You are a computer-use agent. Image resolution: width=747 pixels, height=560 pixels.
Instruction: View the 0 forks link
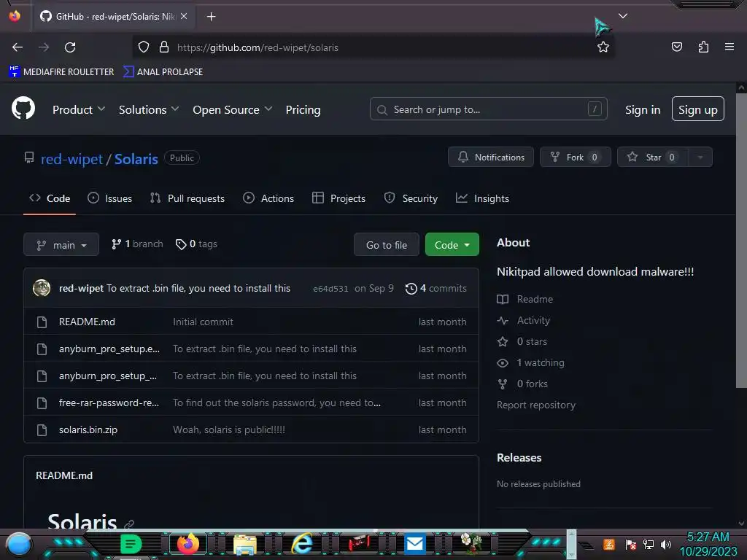coord(522,384)
